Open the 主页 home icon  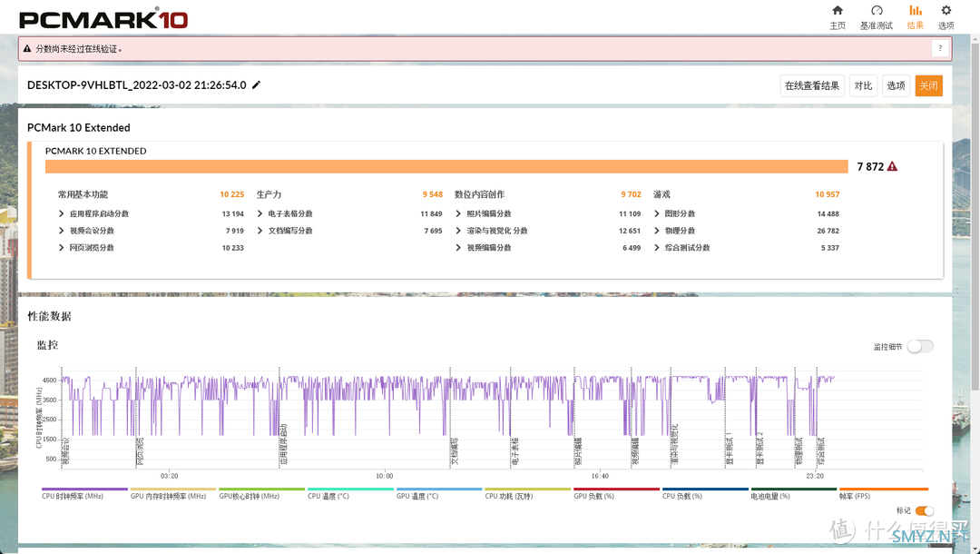pyautogui.click(x=837, y=11)
